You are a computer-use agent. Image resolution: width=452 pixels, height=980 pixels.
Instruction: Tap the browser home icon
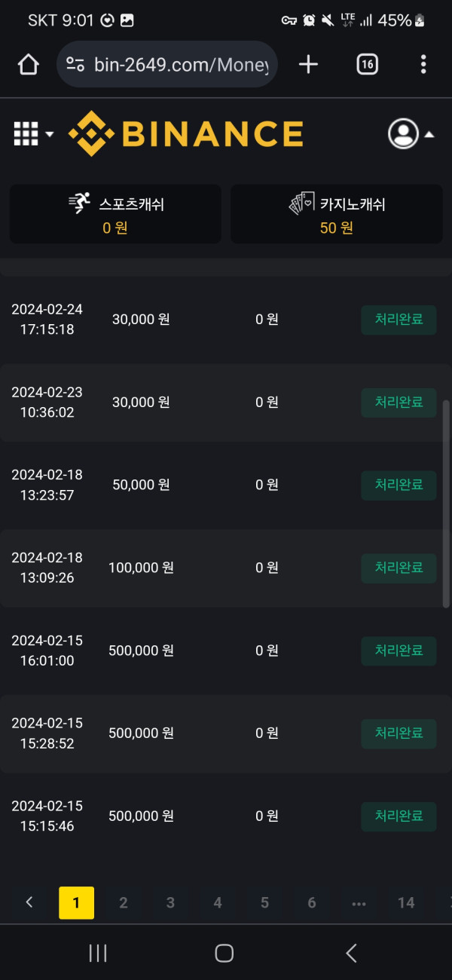pyautogui.click(x=28, y=65)
